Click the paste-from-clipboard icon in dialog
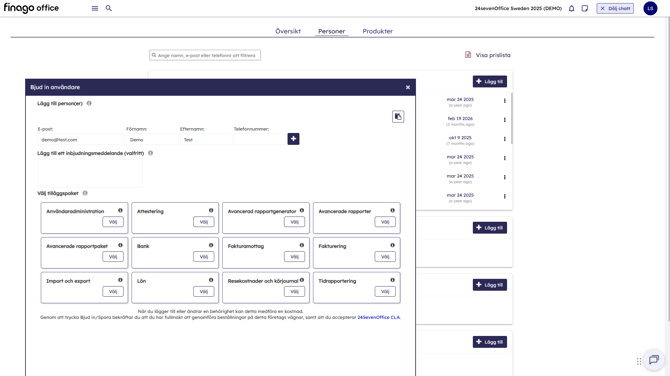This screenshot has height=376, width=670. click(398, 117)
